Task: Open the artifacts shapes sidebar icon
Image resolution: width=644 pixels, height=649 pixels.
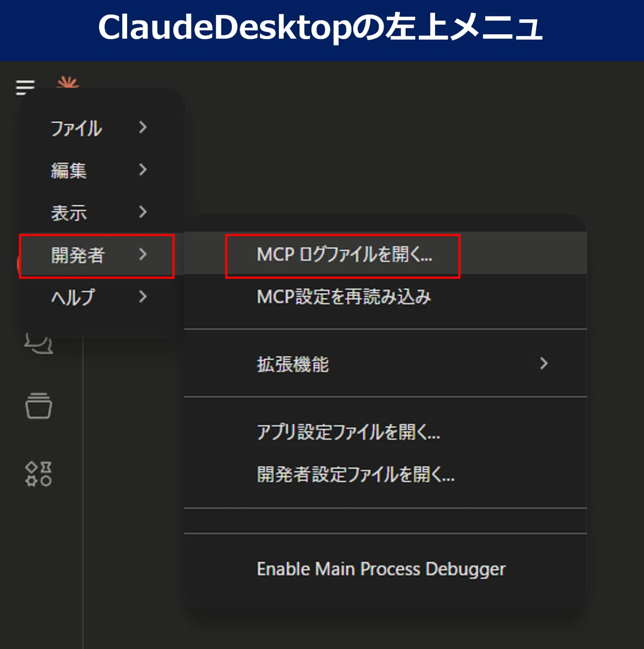Action: 39,474
